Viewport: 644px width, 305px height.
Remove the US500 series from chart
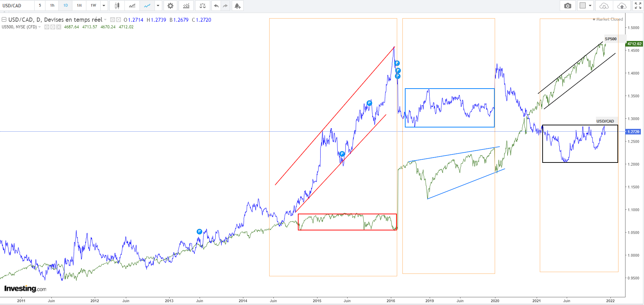coord(59,27)
